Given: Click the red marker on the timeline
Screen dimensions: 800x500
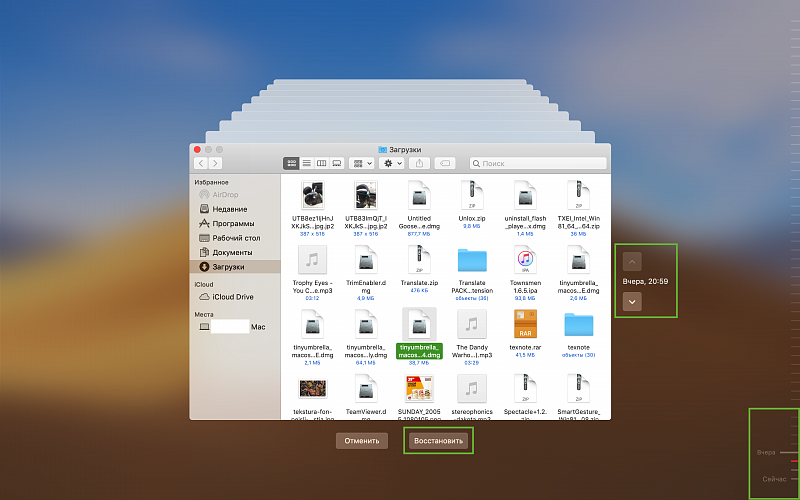Looking at the screenshot, I should [x=794, y=461].
